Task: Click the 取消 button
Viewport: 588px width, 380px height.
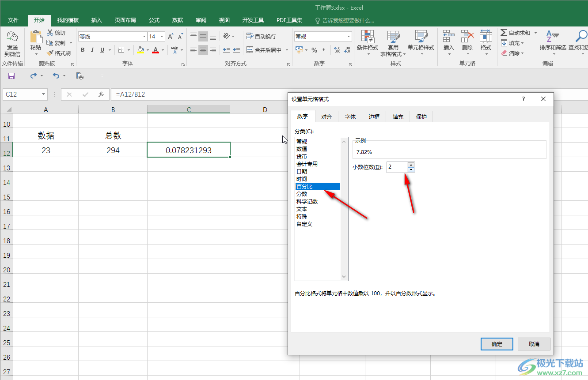Action: click(534, 344)
